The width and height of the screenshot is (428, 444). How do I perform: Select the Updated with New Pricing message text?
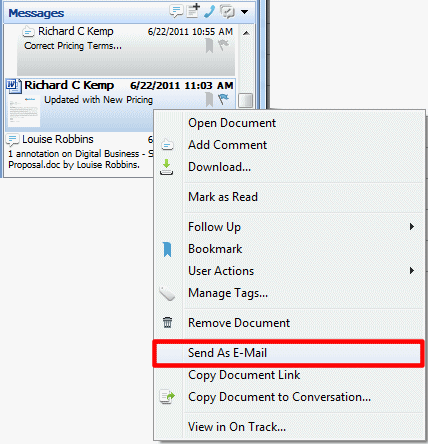(99, 100)
